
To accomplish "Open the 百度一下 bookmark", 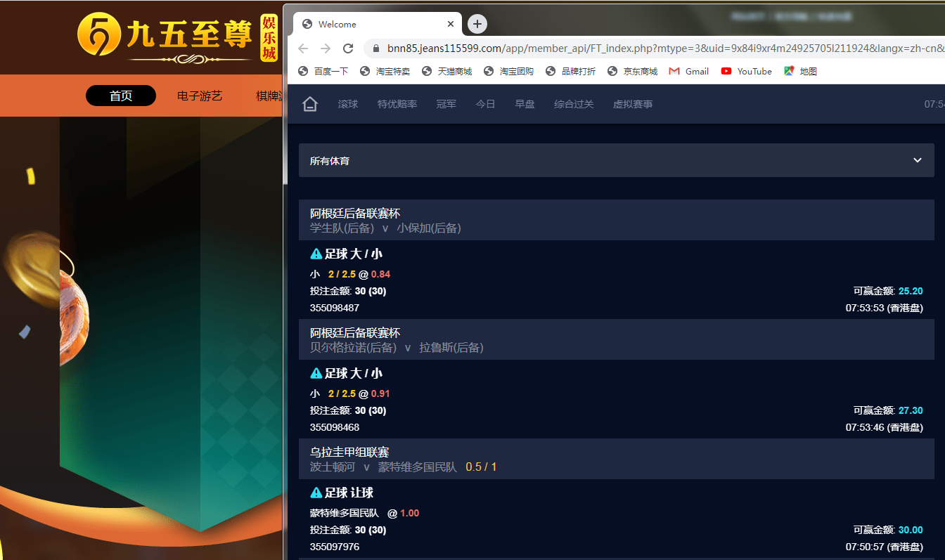I will point(323,71).
